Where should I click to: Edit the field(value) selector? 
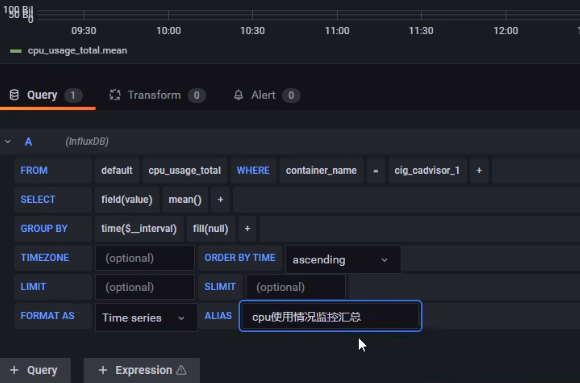(x=127, y=199)
